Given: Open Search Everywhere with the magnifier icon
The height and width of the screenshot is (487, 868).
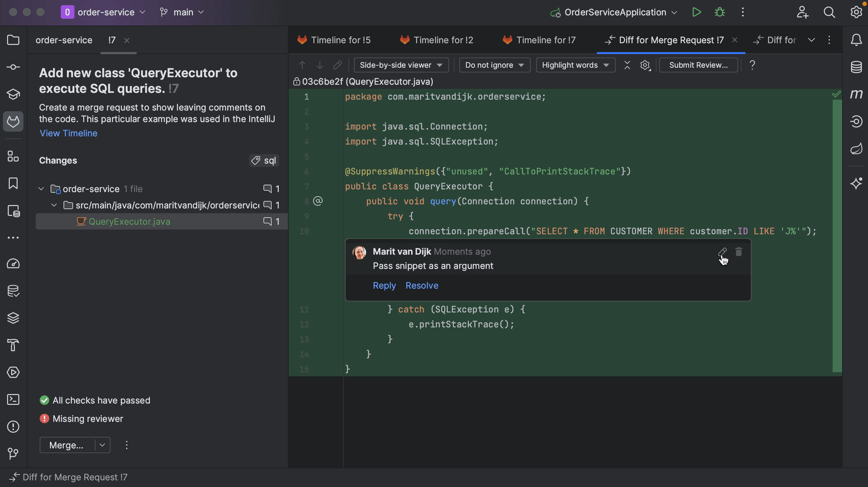Looking at the screenshot, I should tap(829, 12).
